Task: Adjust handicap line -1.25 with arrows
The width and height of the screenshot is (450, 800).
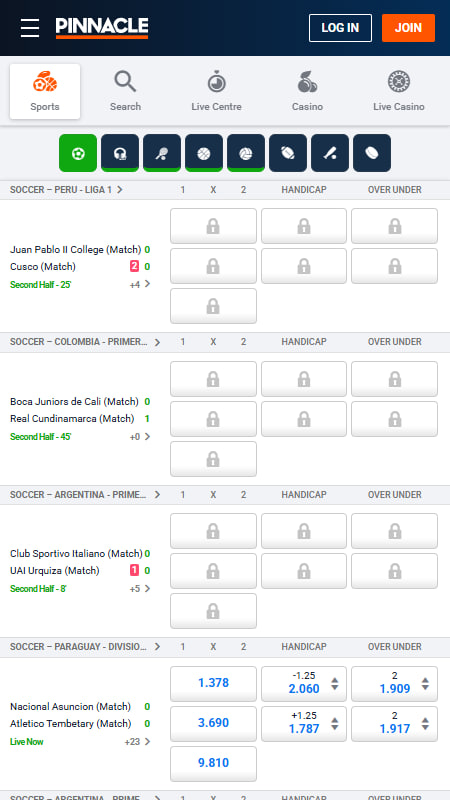Action: (335, 684)
